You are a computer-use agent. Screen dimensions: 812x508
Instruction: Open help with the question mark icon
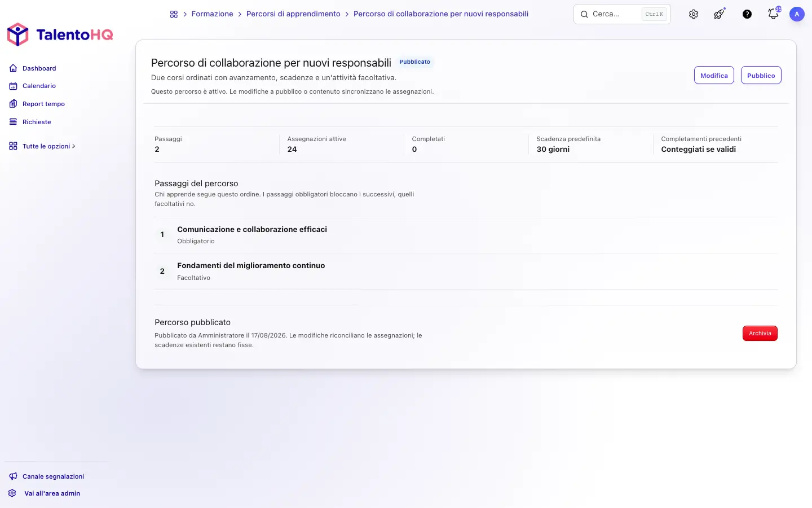747,14
